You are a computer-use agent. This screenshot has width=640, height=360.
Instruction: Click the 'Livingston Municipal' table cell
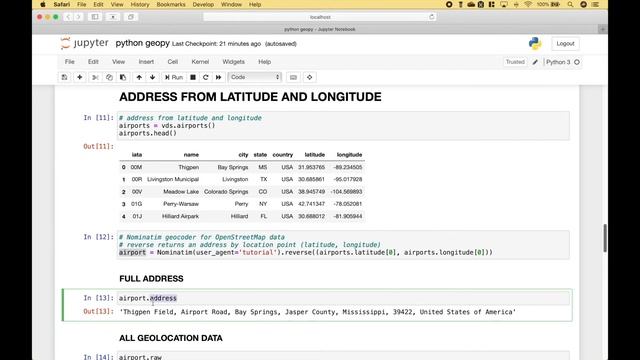pos(173,179)
